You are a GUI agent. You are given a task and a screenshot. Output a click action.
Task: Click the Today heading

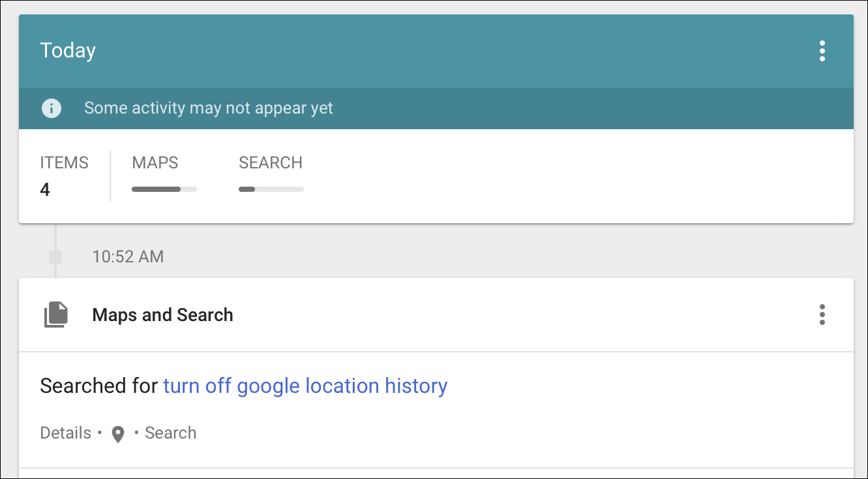point(68,51)
